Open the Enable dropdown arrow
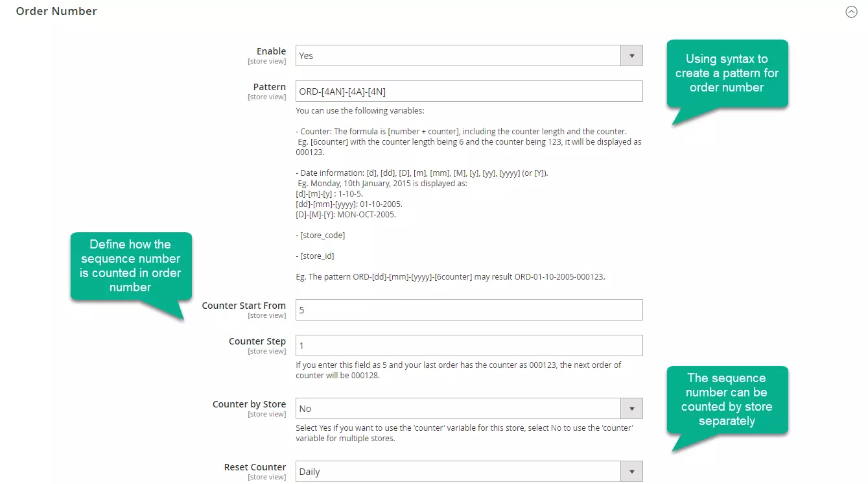The width and height of the screenshot is (868, 484). [631, 55]
